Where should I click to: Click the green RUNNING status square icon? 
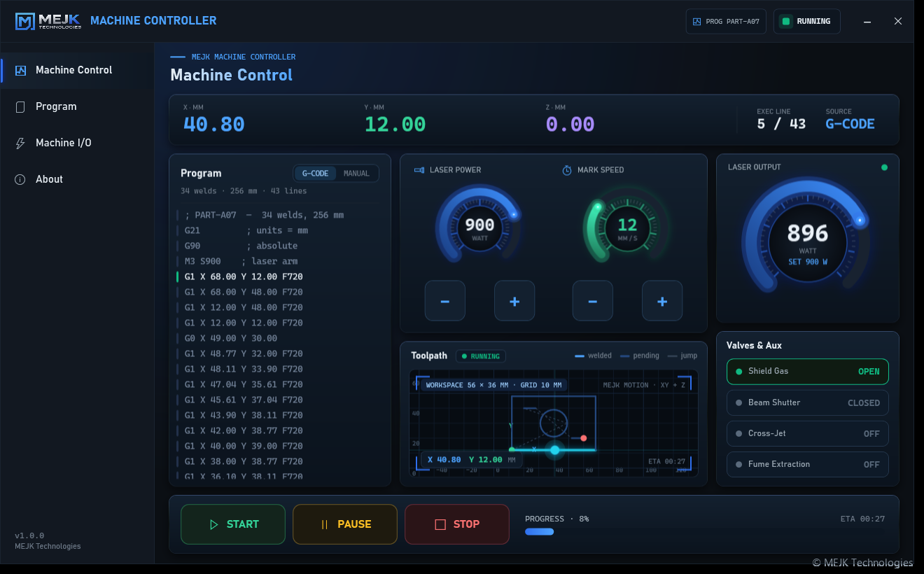(x=786, y=21)
